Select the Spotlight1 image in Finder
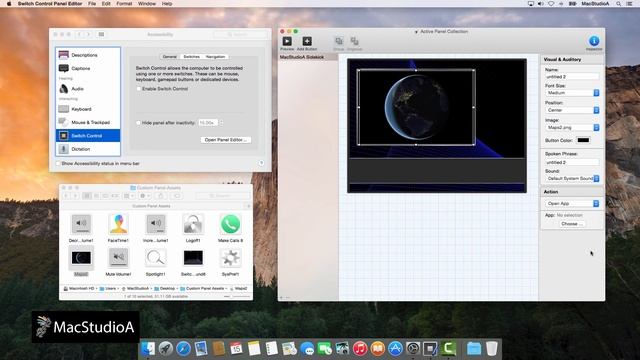Viewport: 640px width, 360px height. 156,258
